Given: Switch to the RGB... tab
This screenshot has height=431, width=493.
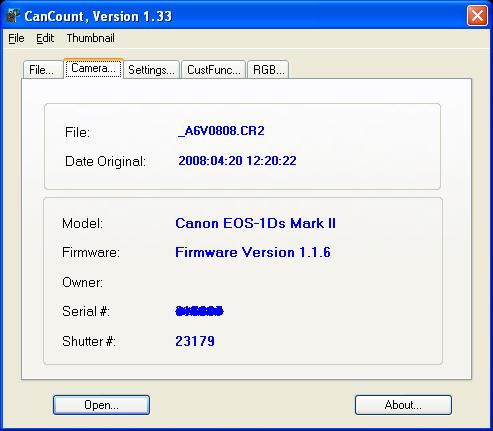Looking at the screenshot, I should click(268, 70).
